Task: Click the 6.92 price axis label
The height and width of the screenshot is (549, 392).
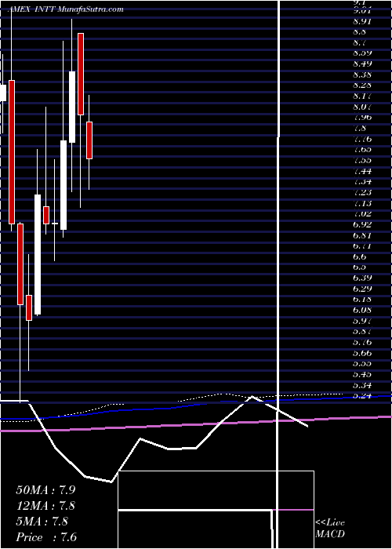Action: (362, 224)
